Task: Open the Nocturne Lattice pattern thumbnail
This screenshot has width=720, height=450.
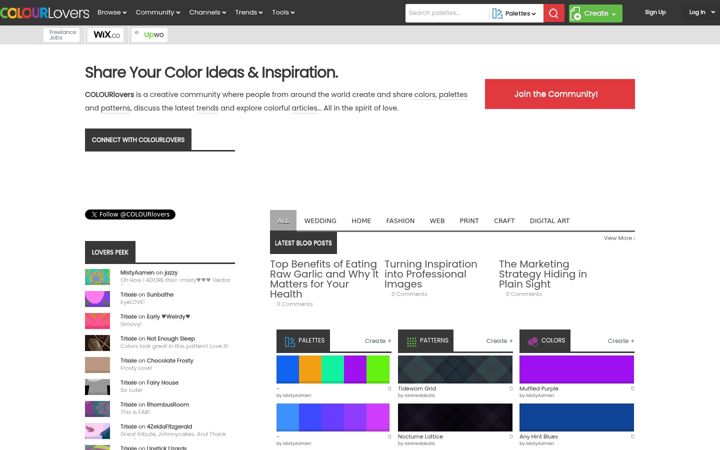Action: tap(455, 417)
